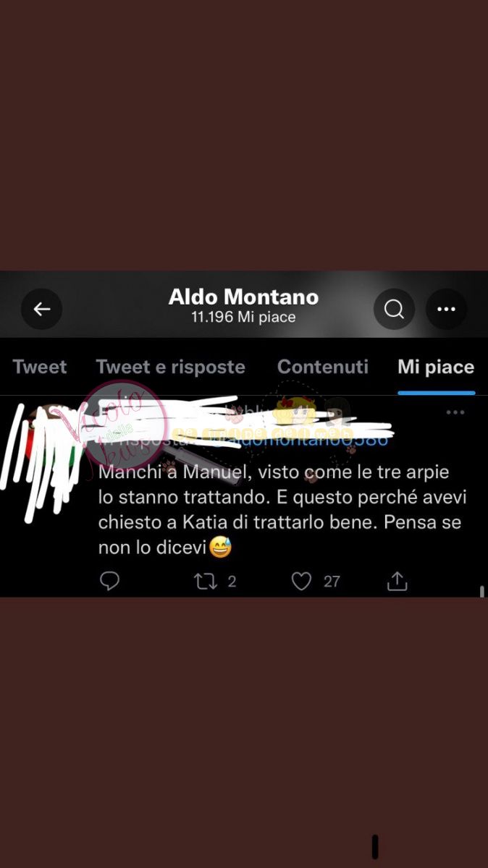The image size is (488, 868).
Task: Click the scrollbar beside the tweet
Action: tap(481, 591)
